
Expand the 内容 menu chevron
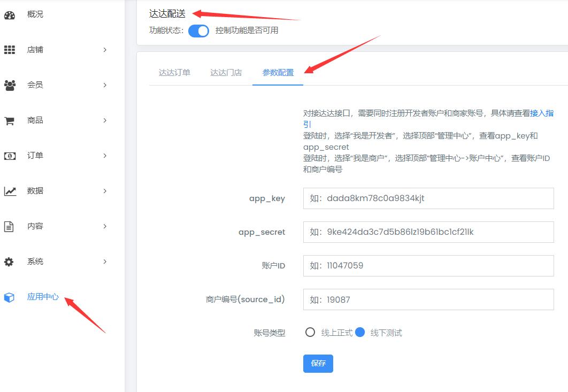pyautogui.click(x=105, y=226)
